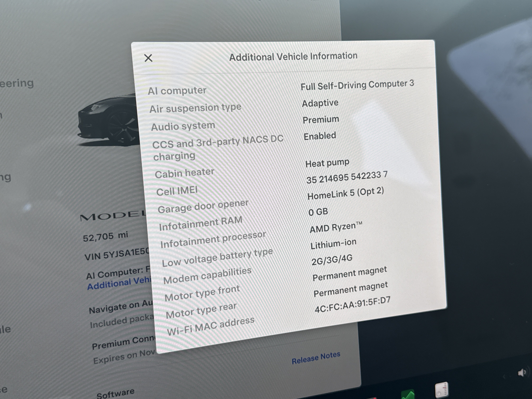
Task: Click the 'Infotainment RAM' label
Action: point(201,223)
